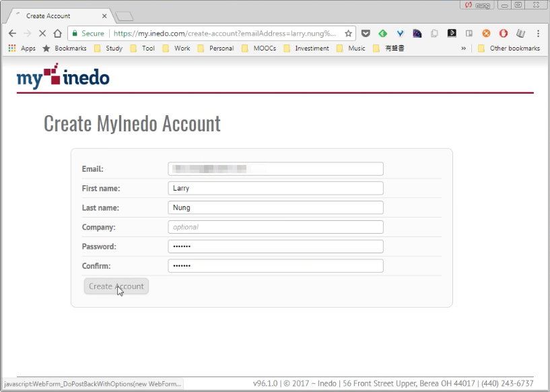Image resolution: width=550 pixels, height=392 pixels.
Task: Click the Pocket extension icon
Action: click(x=366, y=33)
